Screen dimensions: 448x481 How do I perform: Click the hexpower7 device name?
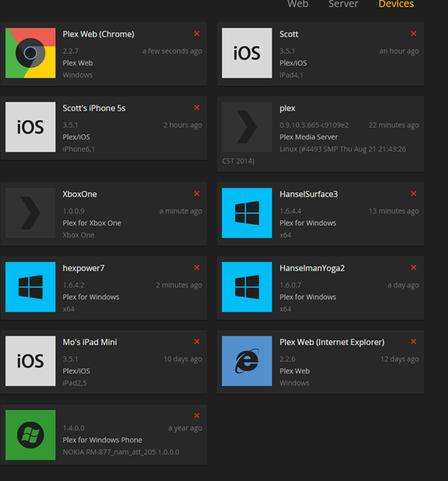click(84, 268)
